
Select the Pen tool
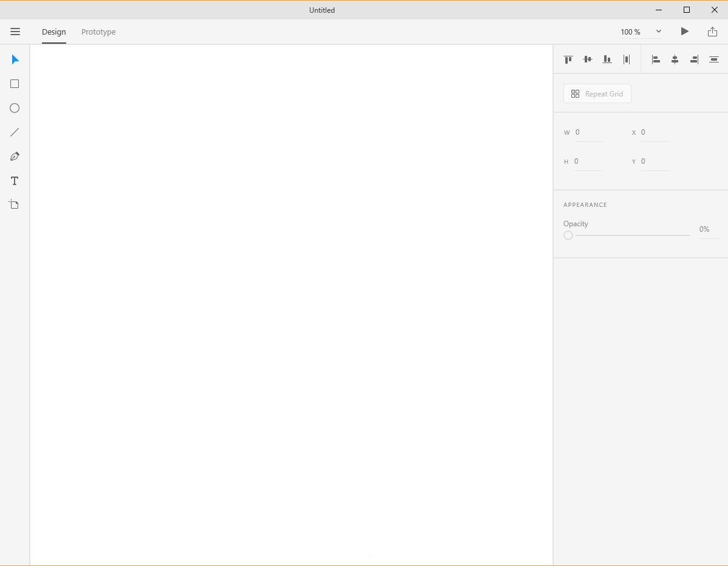(15, 157)
